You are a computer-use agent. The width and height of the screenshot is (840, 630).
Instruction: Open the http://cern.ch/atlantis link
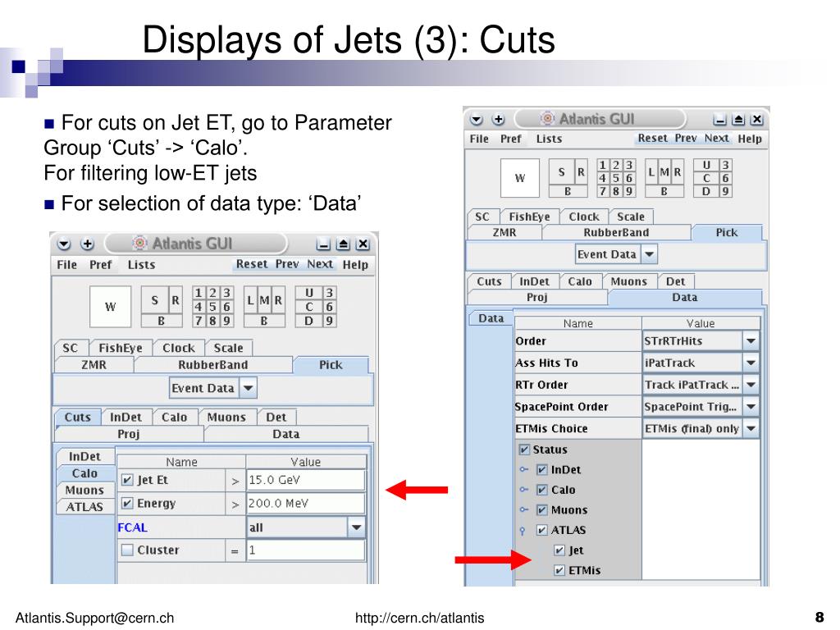tap(419, 618)
